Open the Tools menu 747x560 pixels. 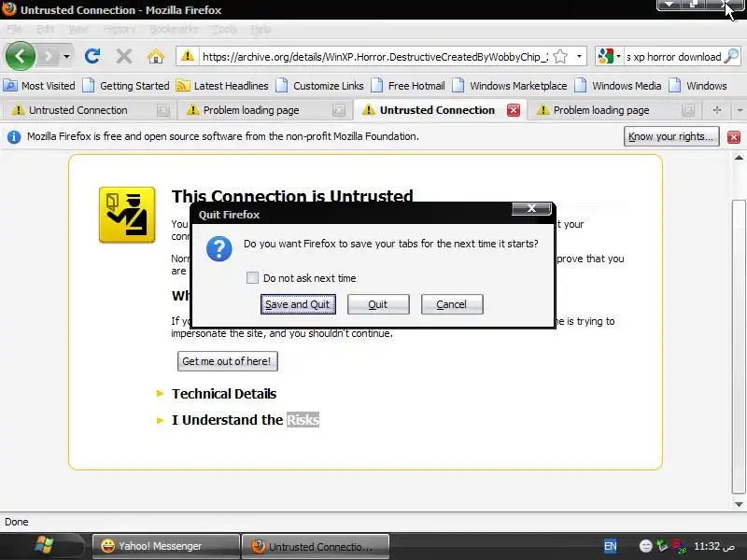coord(224,30)
